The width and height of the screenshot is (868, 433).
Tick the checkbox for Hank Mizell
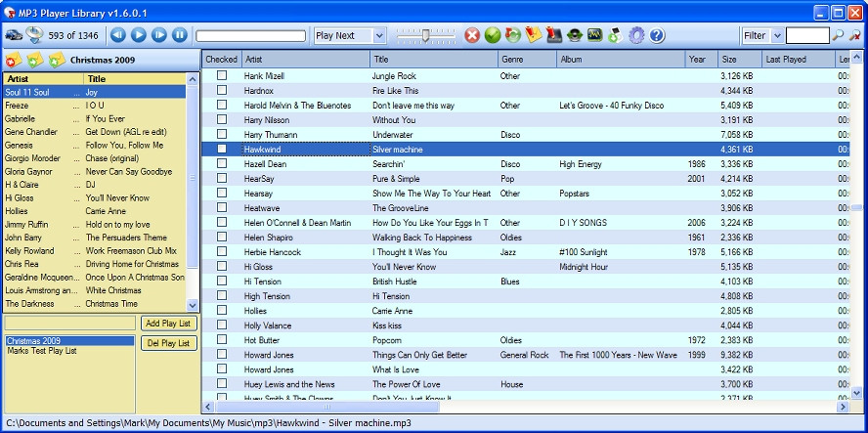click(222, 75)
